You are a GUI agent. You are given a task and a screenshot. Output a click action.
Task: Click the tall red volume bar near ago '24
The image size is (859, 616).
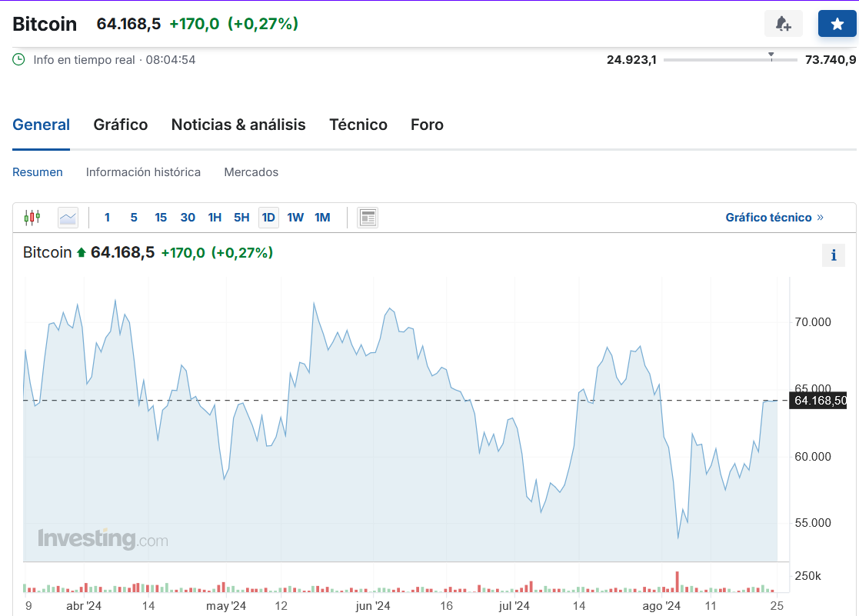tap(677, 581)
